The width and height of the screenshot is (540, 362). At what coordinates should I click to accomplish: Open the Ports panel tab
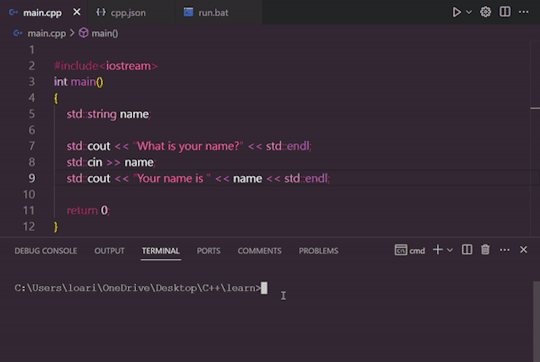208,251
